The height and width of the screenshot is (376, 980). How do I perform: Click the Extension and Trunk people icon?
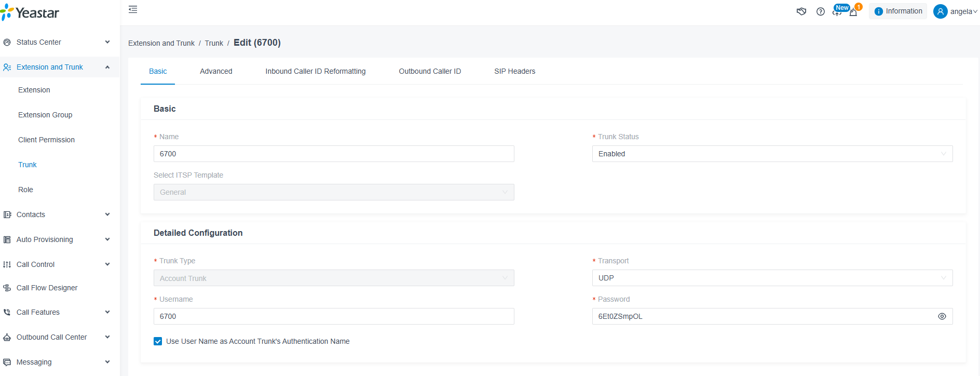coord(7,67)
